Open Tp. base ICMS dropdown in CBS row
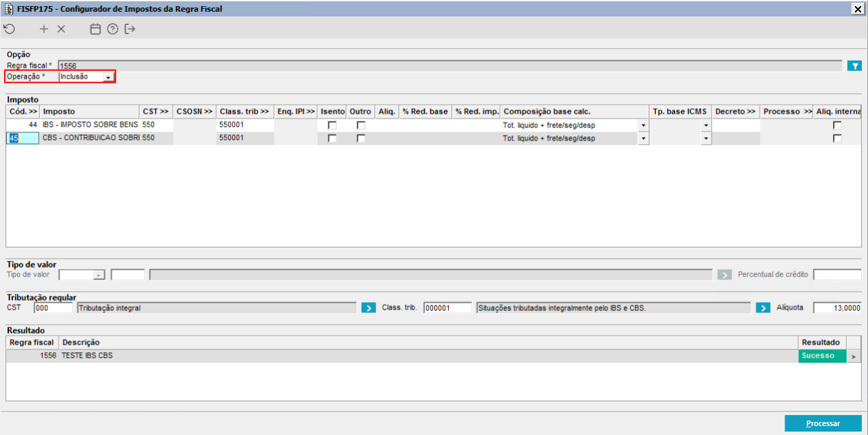Viewport: 868px width, 435px height. (x=705, y=139)
